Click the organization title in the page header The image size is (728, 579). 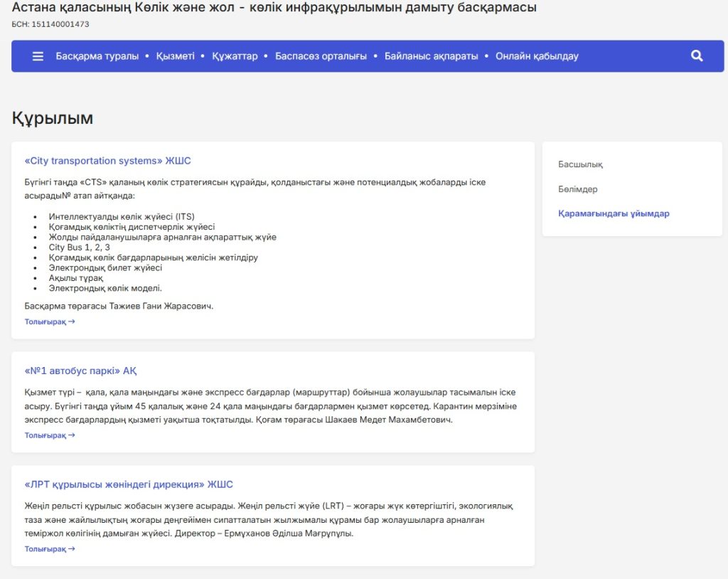(x=274, y=8)
